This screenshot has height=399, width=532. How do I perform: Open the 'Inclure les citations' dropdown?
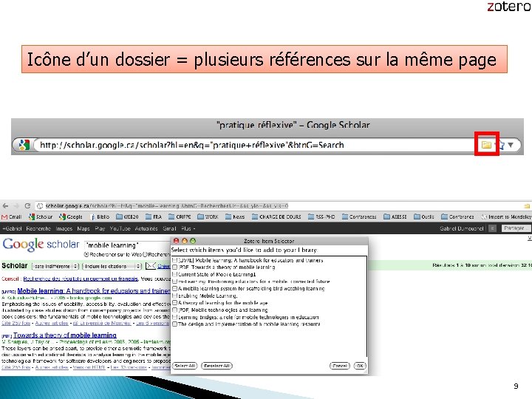pyautogui.click(x=112, y=266)
